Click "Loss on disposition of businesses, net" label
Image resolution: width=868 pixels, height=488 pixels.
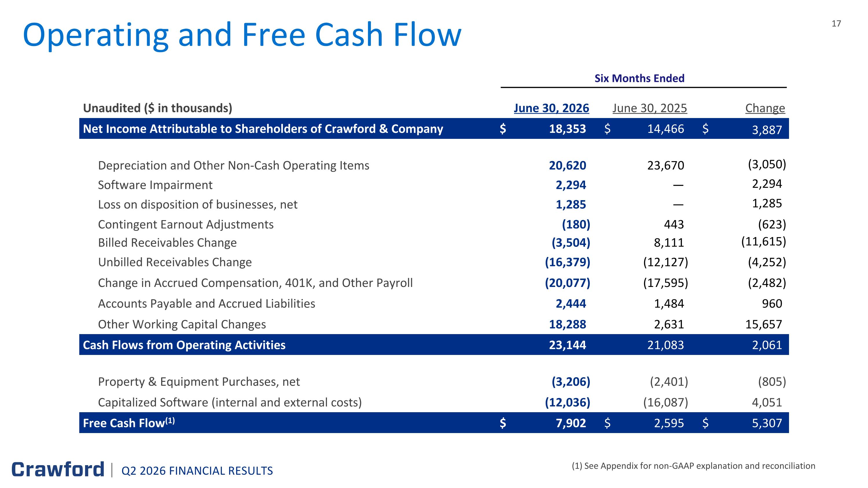[198, 205]
